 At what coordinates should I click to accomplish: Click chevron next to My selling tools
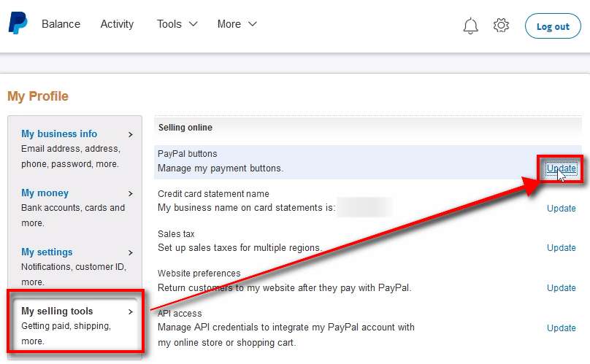tap(131, 311)
